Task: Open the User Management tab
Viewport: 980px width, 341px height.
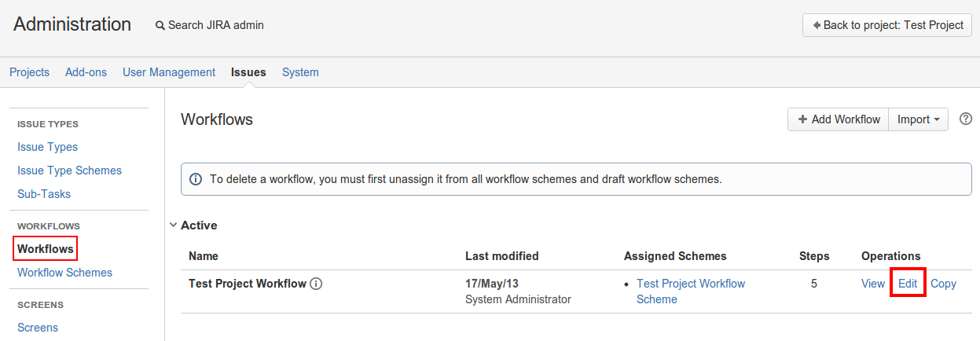Action: pyautogui.click(x=169, y=72)
